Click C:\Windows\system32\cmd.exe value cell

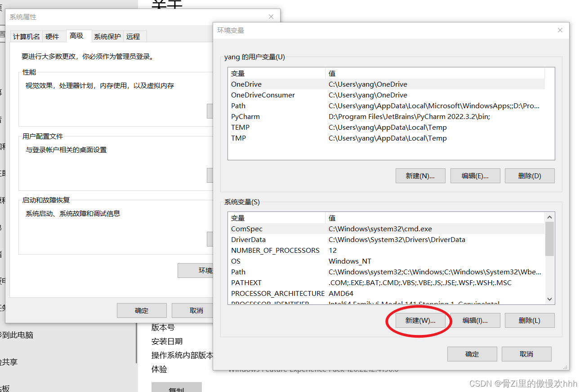(x=380, y=229)
